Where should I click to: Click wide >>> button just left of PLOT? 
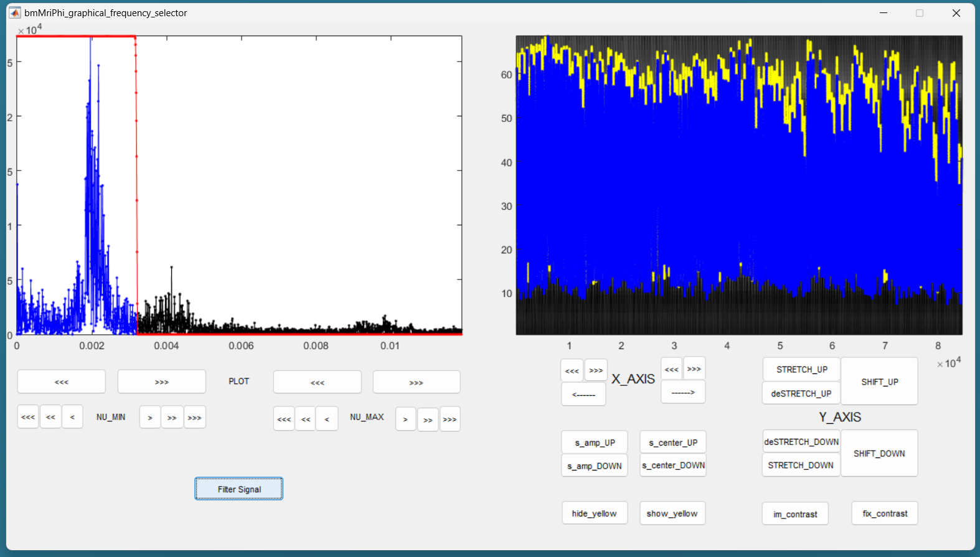162,381
